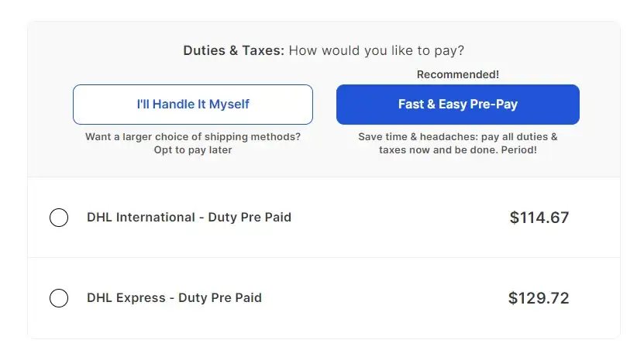Click the bold Duties & Taxes heading
Image resolution: width=644 pixels, height=357 pixels.
[234, 51]
